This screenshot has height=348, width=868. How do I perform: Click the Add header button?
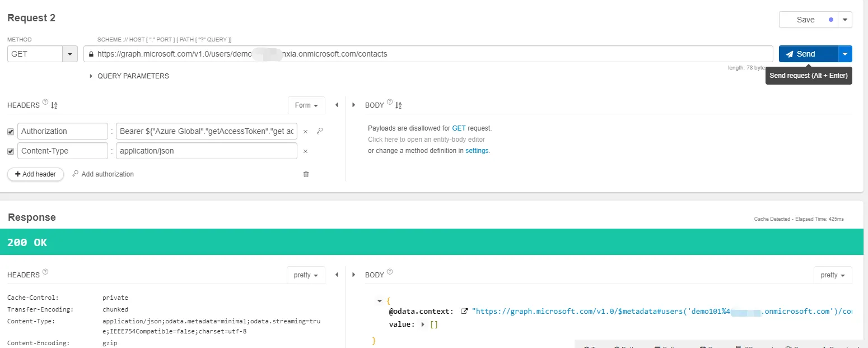pyautogui.click(x=35, y=174)
